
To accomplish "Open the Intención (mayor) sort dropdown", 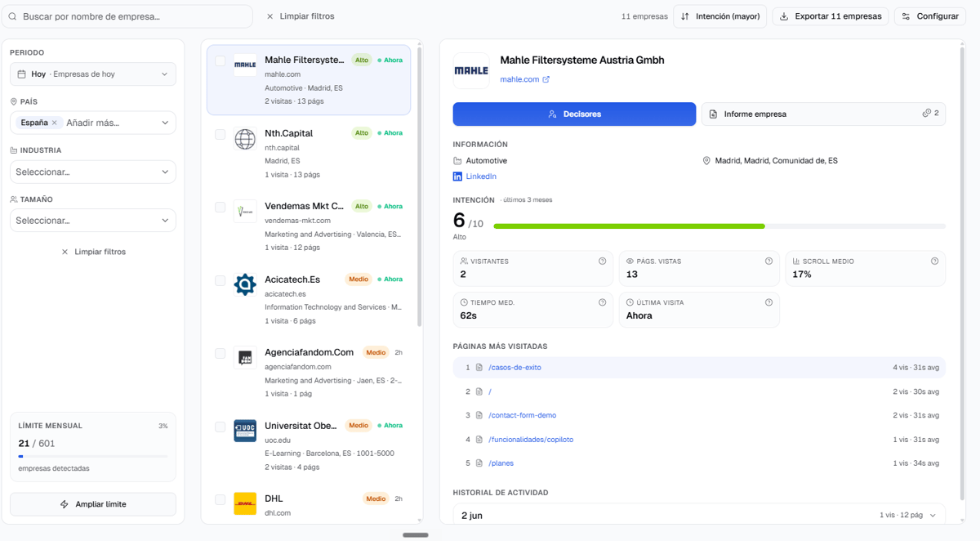I will pos(720,16).
